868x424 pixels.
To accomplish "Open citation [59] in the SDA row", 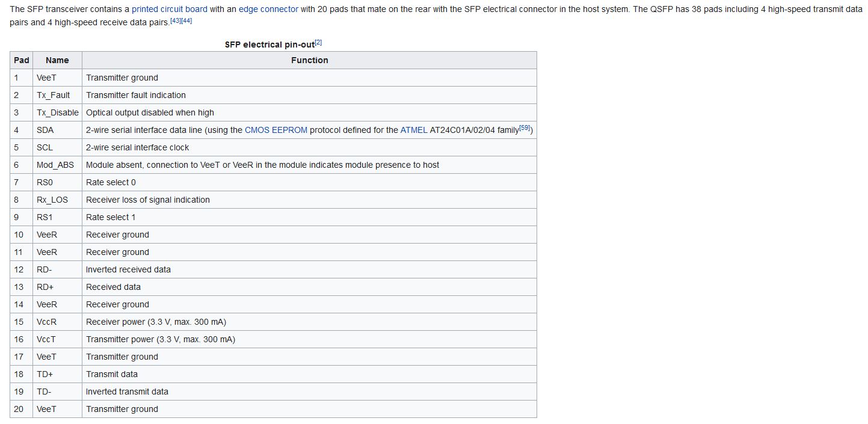I will click(x=525, y=128).
